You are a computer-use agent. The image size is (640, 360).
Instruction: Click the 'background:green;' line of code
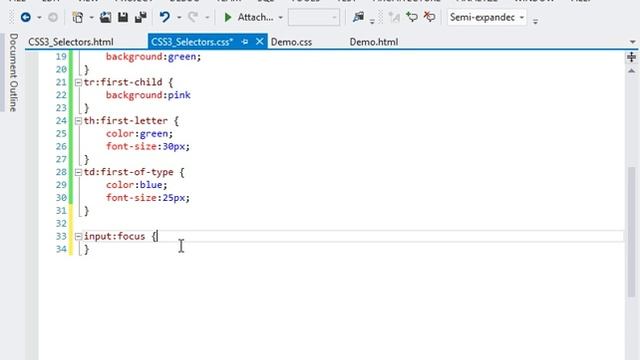[153, 57]
